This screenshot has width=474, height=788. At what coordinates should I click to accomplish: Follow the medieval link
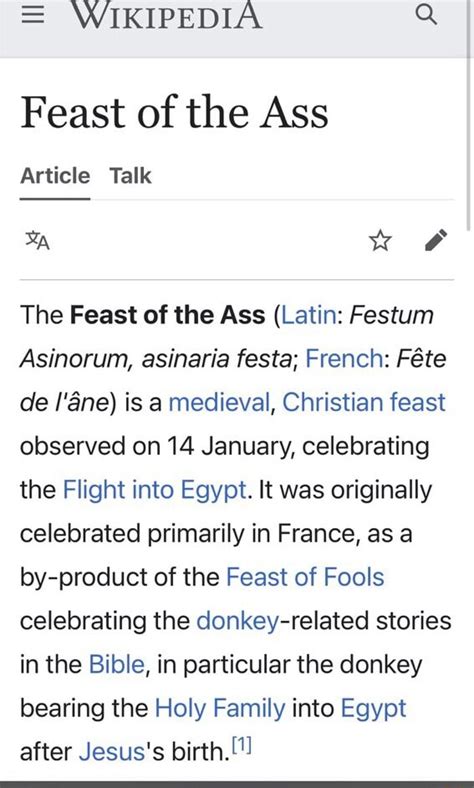219,403
